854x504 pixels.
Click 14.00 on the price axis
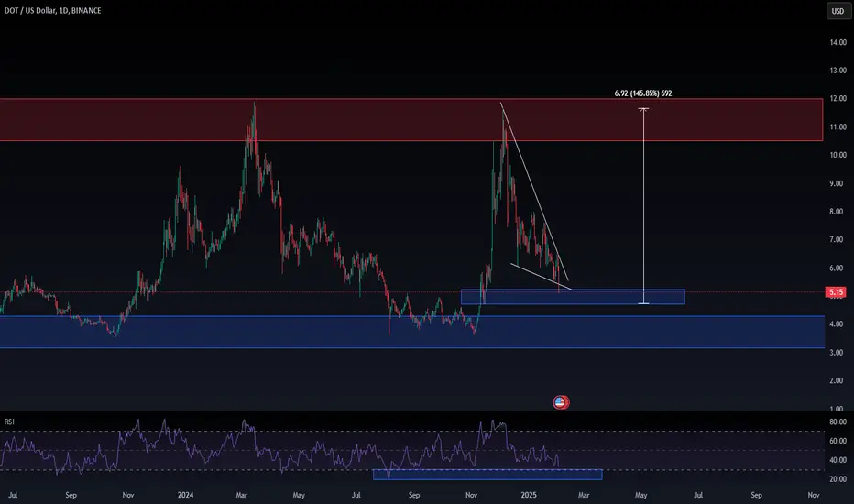(838, 42)
